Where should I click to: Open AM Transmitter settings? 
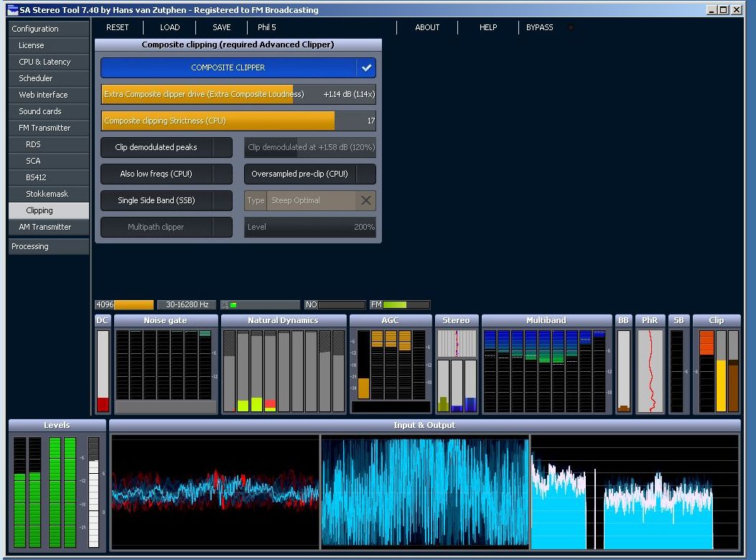point(49,227)
